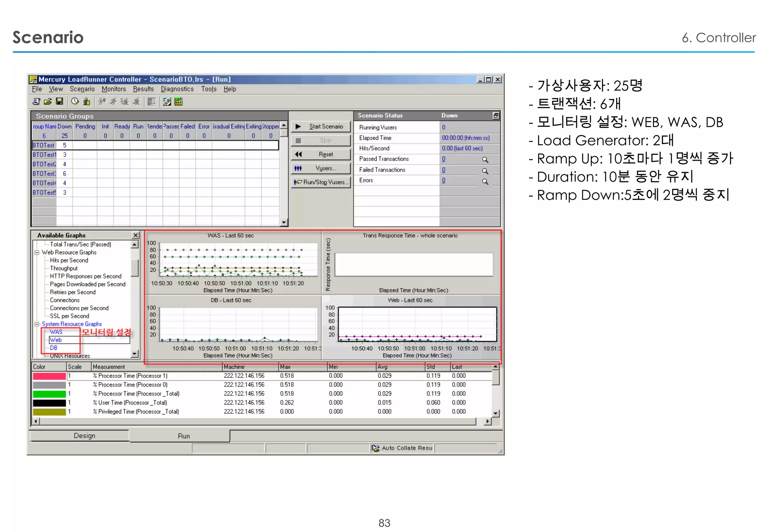Select the BTOTest group row
Viewport: 769px width, 532px height.
point(155,145)
